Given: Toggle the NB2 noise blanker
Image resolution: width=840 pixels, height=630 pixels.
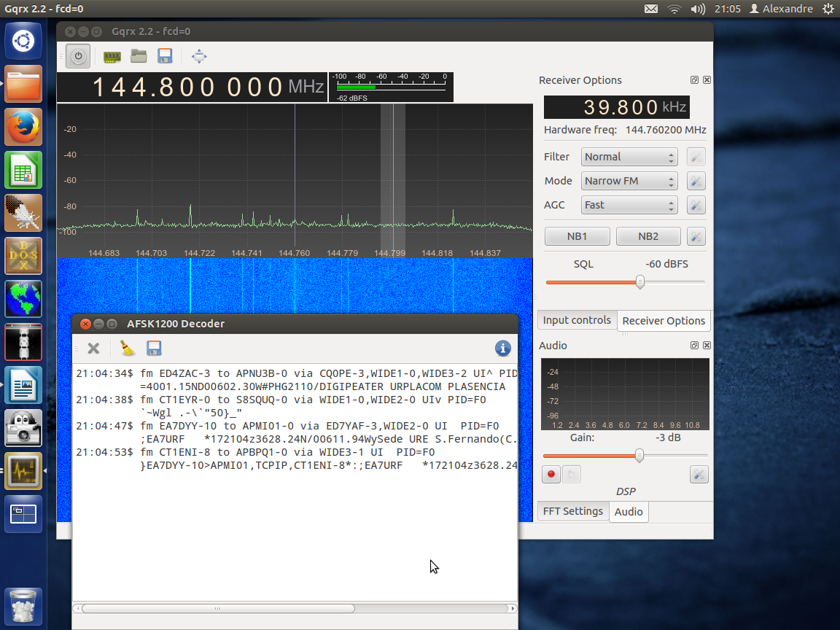Looking at the screenshot, I should coord(647,236).
